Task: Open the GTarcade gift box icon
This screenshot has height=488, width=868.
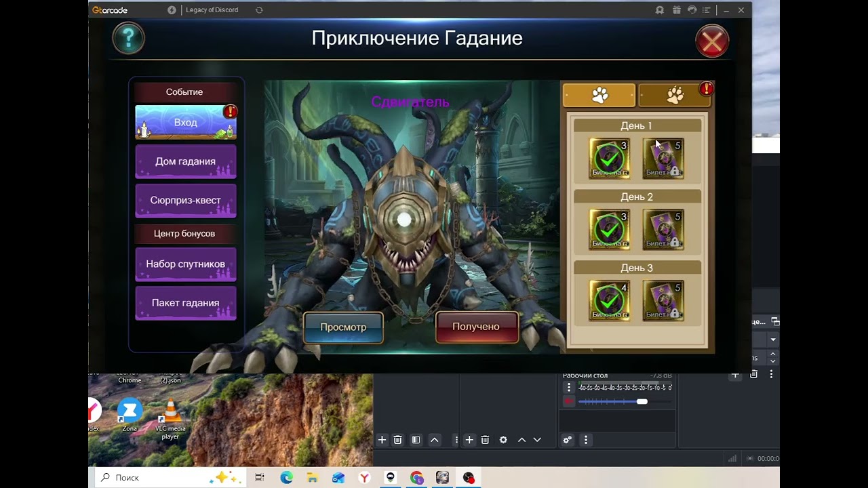Action: tap(676, 10)
